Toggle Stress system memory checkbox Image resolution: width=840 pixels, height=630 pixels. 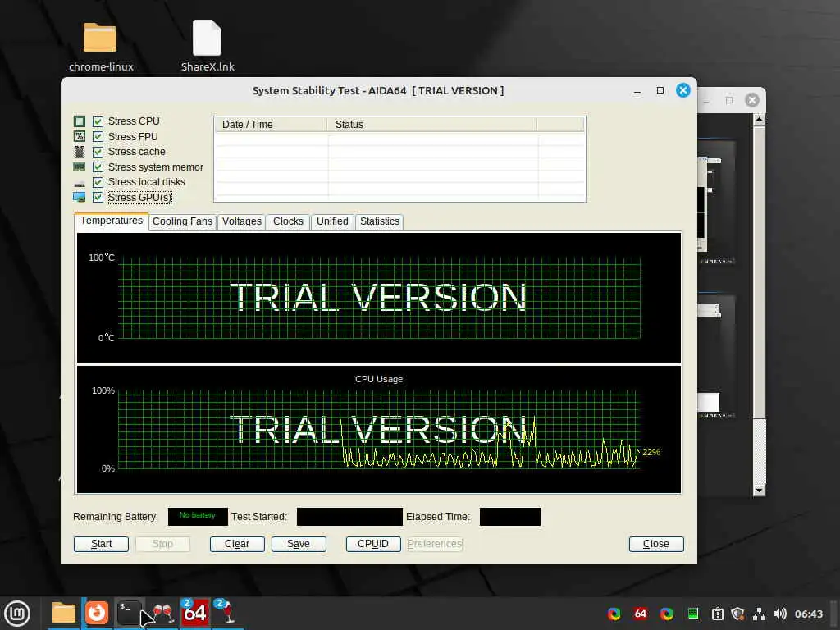[x=98, y=167]
